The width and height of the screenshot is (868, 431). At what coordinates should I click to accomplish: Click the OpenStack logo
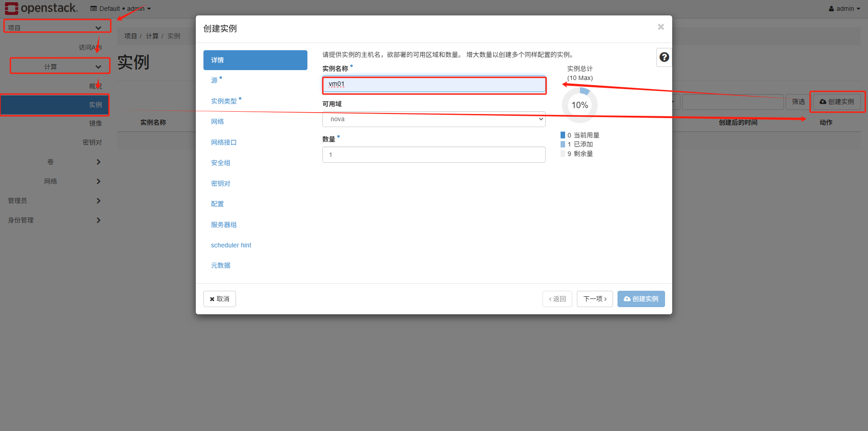point(41,8)
